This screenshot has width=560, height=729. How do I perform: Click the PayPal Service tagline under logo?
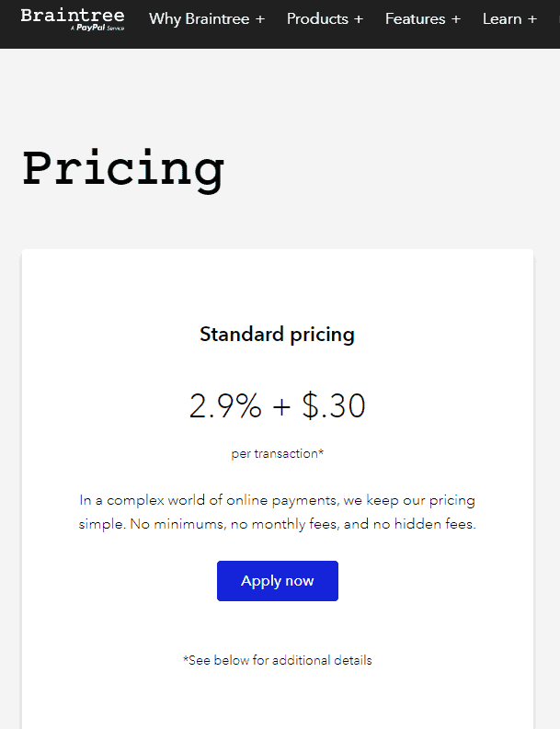(x=97, y=28)
